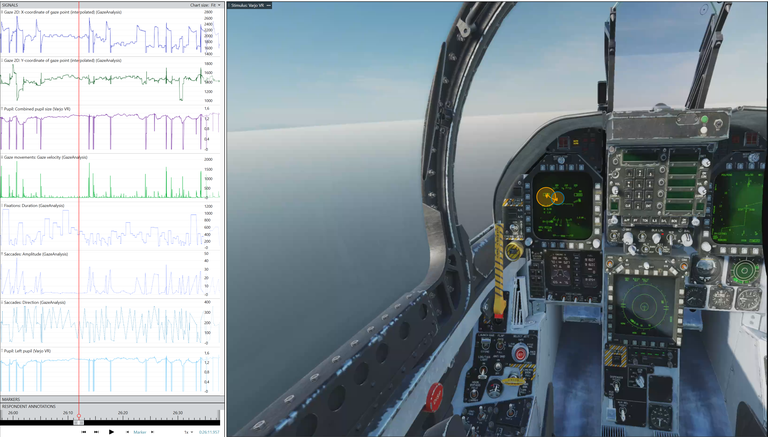Click the blue gaze point circle in video

[558, 198]
